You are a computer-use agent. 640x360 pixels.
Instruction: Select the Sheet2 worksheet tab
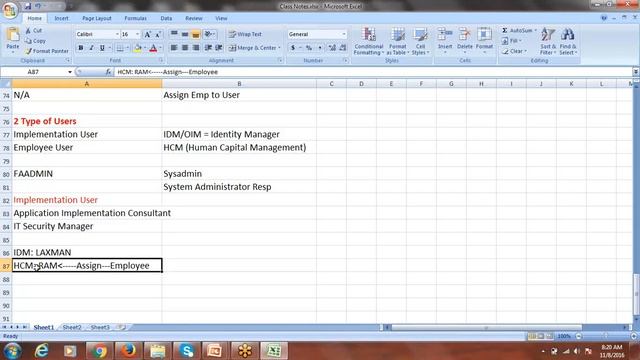click(72, 327)
